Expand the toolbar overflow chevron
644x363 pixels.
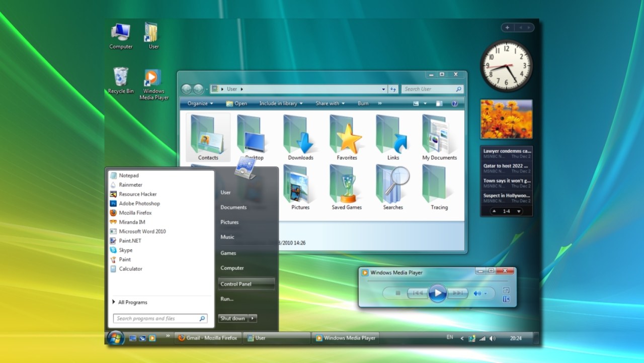[379, 104]
